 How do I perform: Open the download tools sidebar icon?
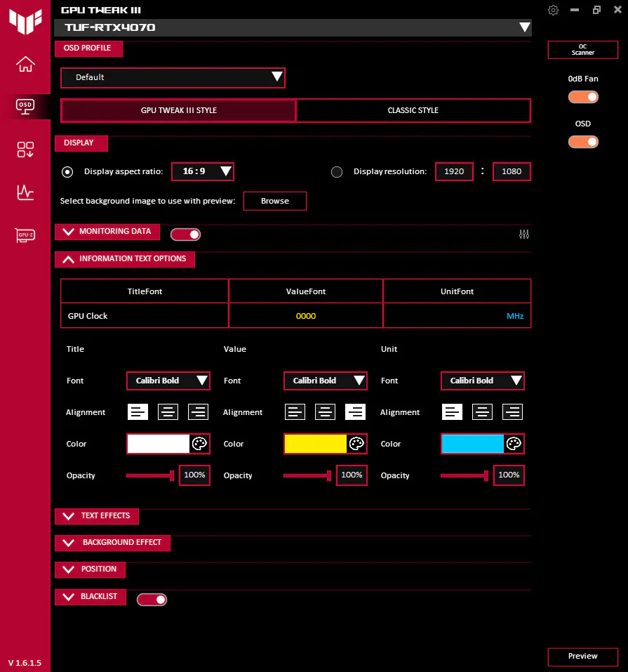[25, 150]
